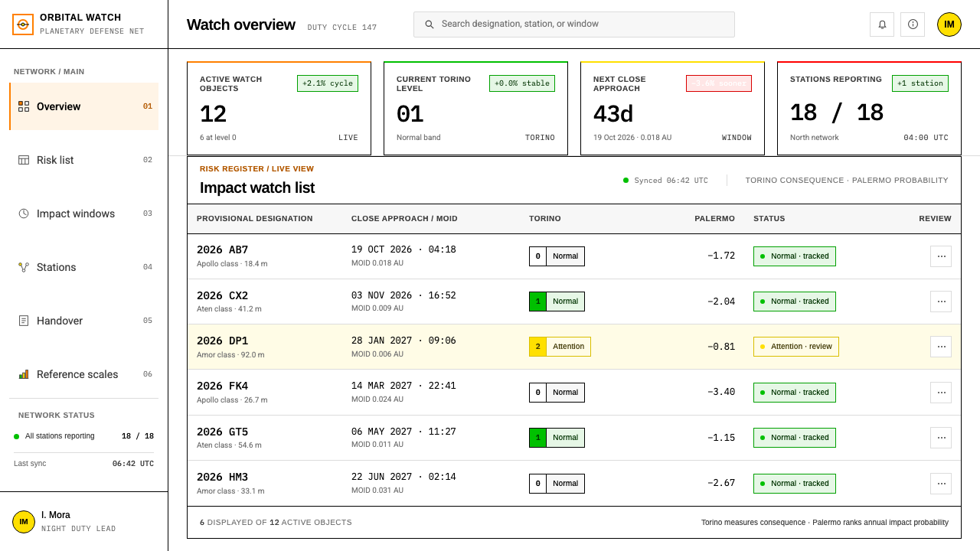
Task: Click the Impact windows clock icon
Action: point(24,214)
